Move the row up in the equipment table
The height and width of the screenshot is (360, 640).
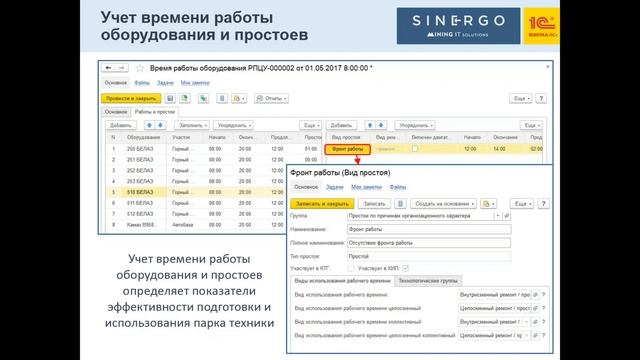pos(149,125)
